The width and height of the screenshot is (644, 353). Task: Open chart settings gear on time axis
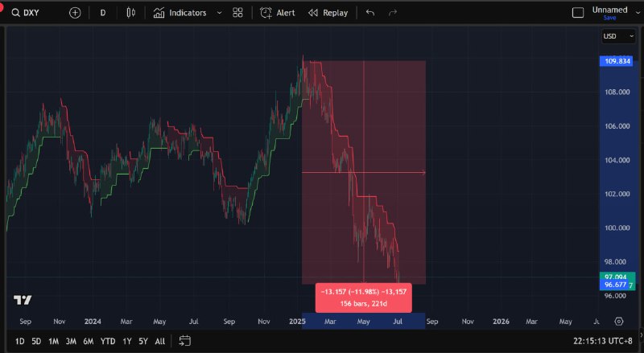pyautogui.click(x=618, y=320)
